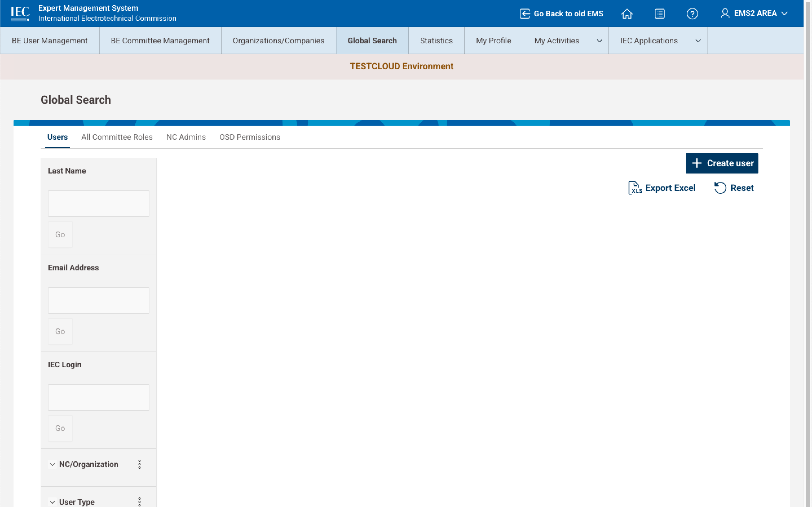812x507 pixels.
Task: Select Statistics in the navigation bar
Action: [x=436, y=41]
